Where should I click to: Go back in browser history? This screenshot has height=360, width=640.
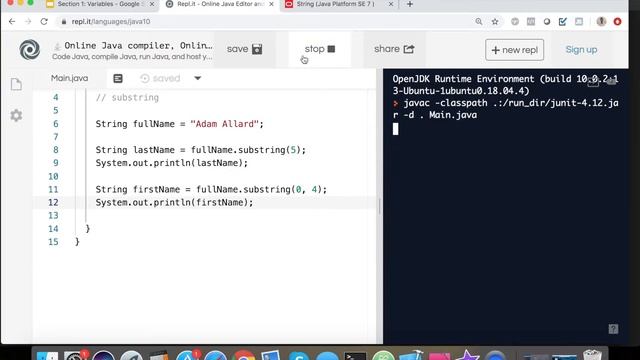coord(12,22)
